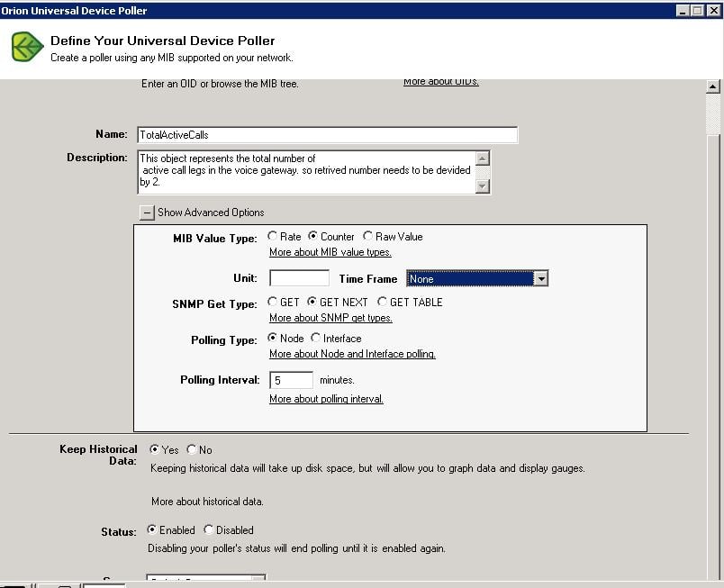Open More about MIB value types link
The height and width of the screenshot is (588, 724).
click(x=330, y=252)
